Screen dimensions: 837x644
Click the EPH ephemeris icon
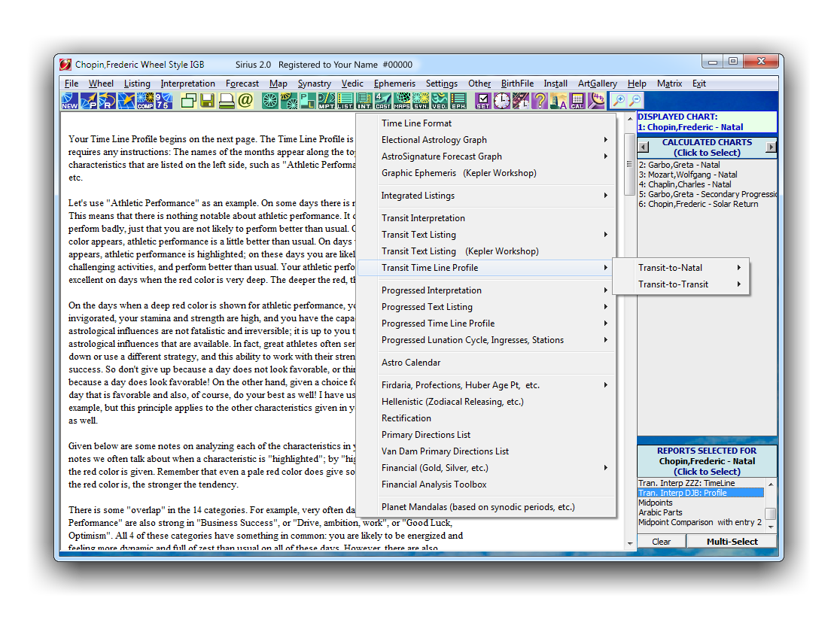pyautogui.click(x=458, y=100)
